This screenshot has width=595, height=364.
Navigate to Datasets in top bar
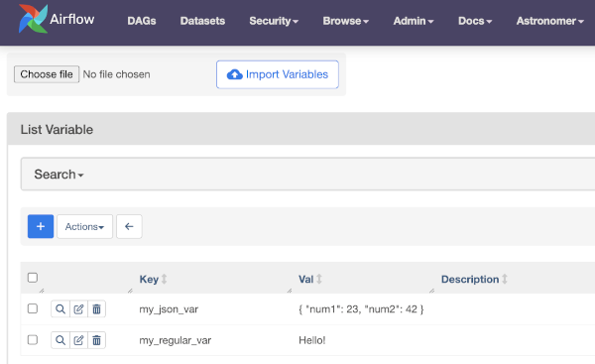(x=202, y=21)
